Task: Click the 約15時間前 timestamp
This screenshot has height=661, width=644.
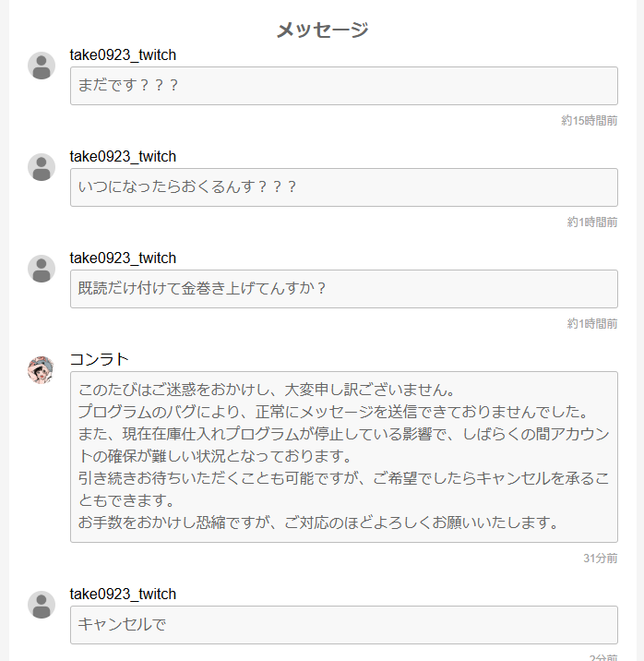Action: pos(590,121)
